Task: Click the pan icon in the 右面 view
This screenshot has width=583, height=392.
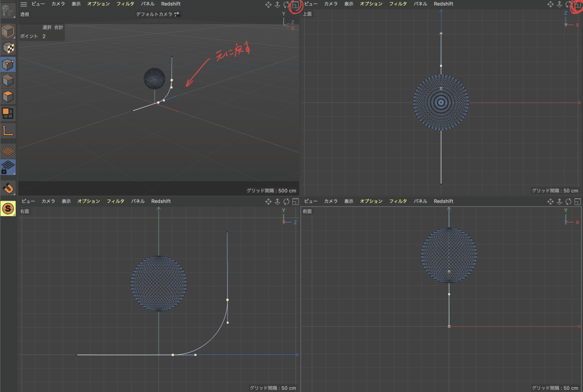Action: tap(268, 201)
